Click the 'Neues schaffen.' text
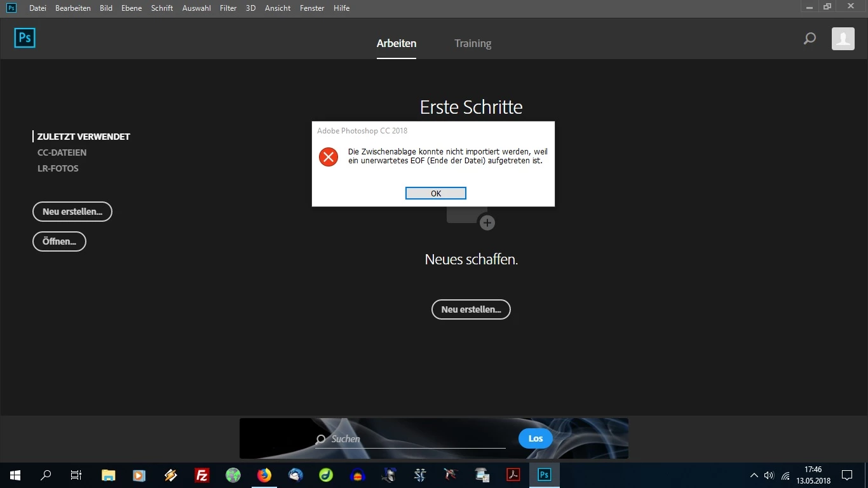 471,259
